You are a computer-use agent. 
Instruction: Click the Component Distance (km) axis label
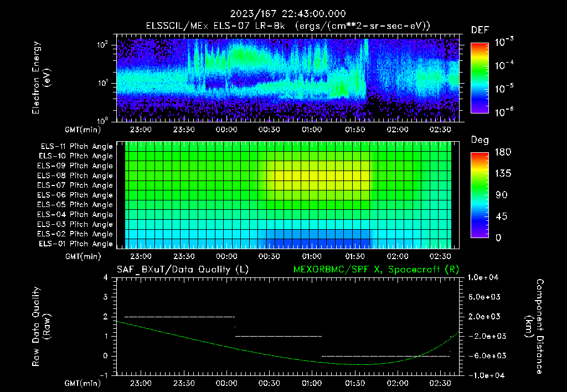coord(534,327)
